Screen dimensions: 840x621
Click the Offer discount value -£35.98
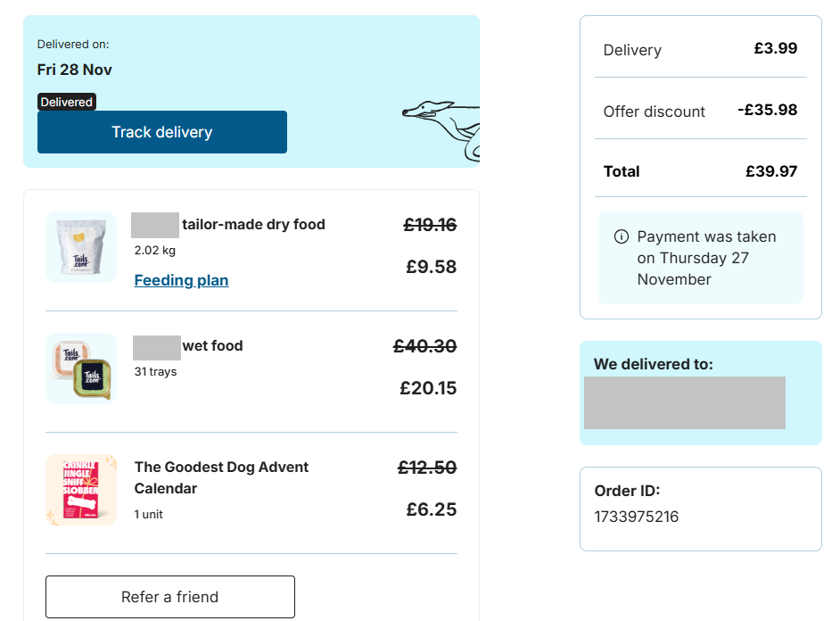(x=767, y=111)
